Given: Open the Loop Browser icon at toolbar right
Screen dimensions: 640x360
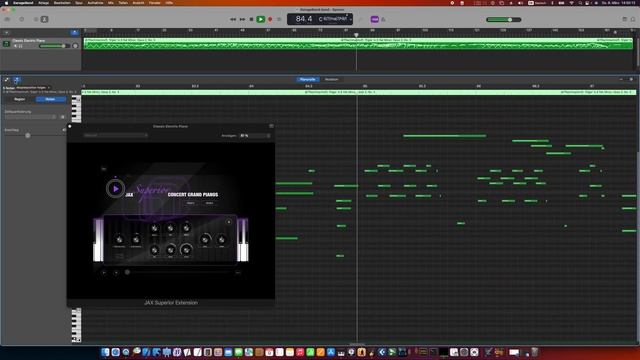Looking at the screenshot, I should [x=633, y=19].
